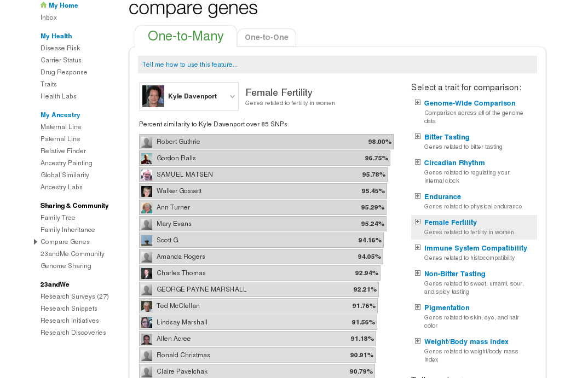Viewport: 588px width, 378px height.
Task: Click Robert Guthrie's profile avatar
Action: click(147, 142)
